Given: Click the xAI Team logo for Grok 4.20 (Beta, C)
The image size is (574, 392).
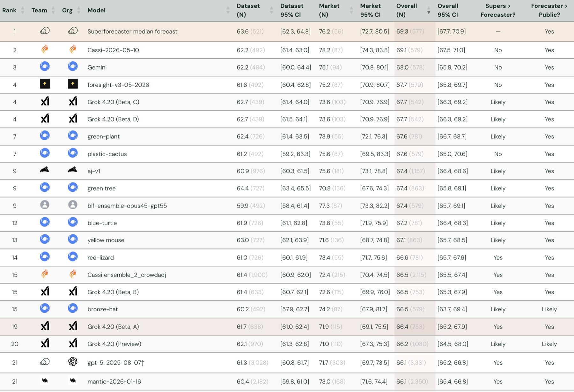Looking at the screenshot, I should (45, 101).
